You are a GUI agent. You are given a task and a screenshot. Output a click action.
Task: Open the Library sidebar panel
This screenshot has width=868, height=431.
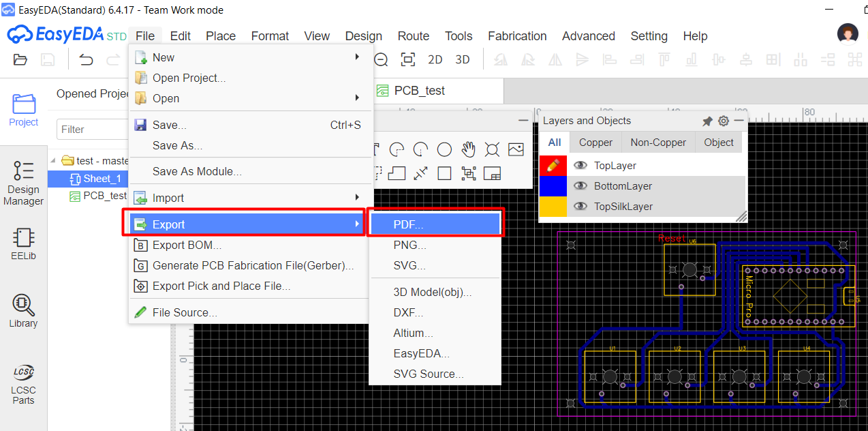click(24, 310)
